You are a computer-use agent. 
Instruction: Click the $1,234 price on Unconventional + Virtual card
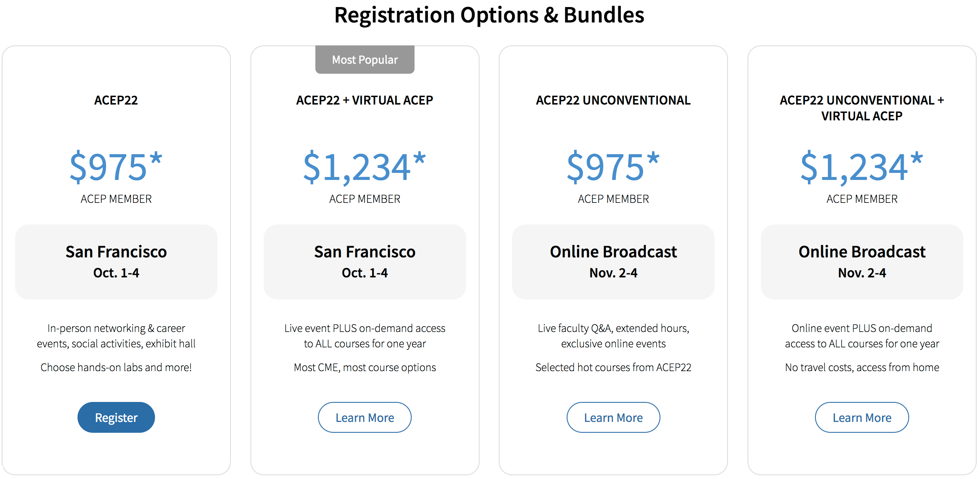862,167
